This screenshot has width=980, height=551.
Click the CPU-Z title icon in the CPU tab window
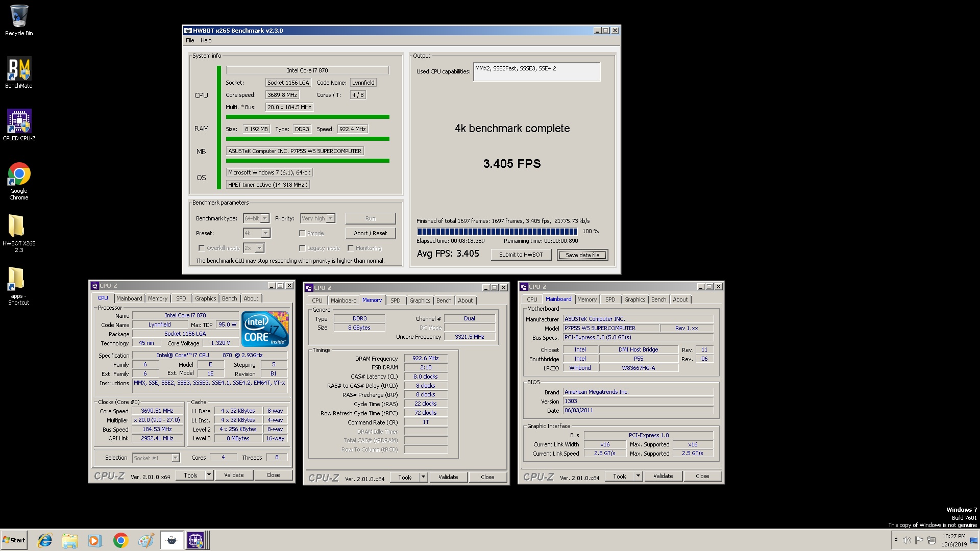95,286
